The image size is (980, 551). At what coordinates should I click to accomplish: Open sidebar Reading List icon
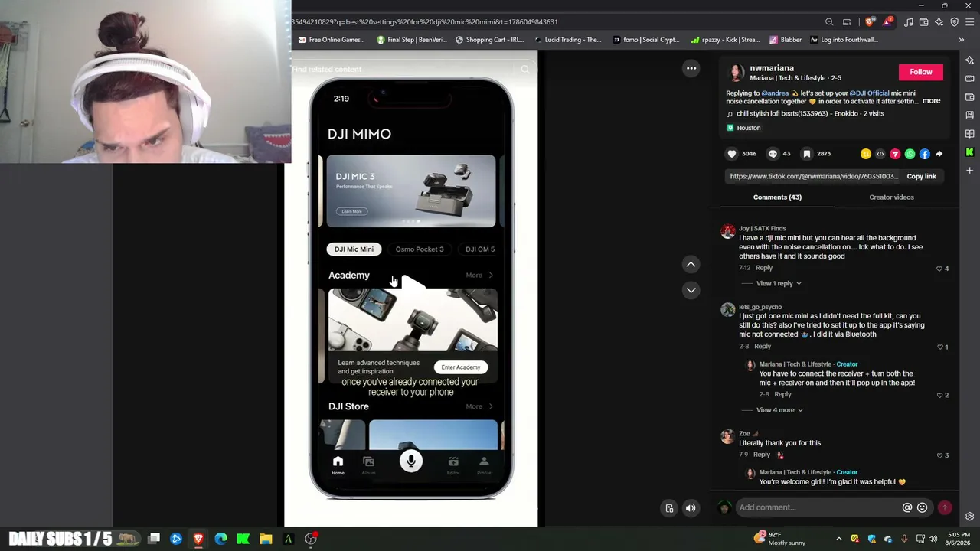(970, 134)
